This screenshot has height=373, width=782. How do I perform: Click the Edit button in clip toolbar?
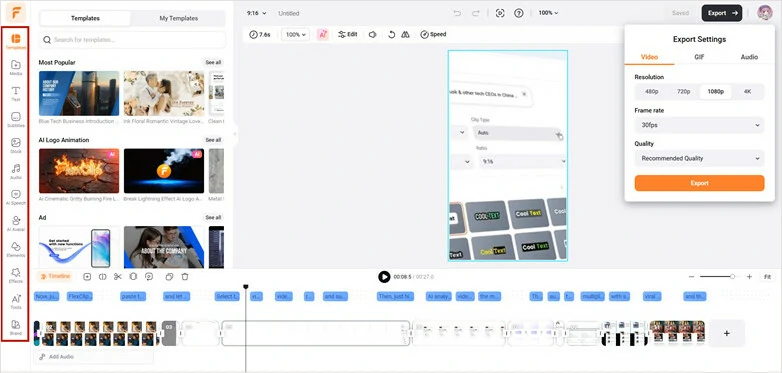tap(348, 34)
